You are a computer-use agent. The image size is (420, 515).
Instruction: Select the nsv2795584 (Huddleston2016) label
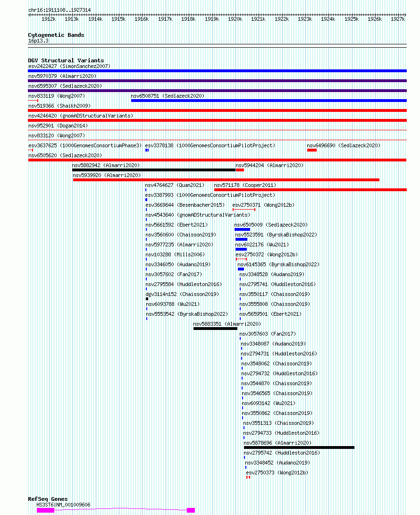click(x=184, y=284)
